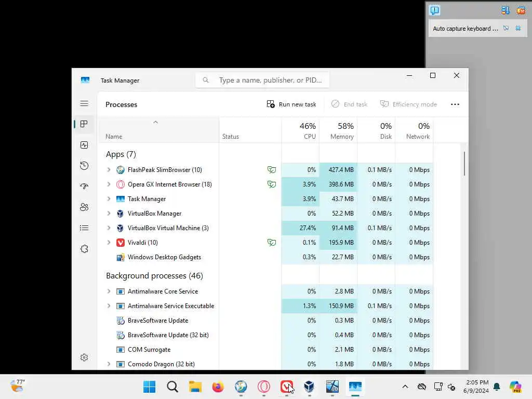Open Startup apps page in sidebar
The width and height of the screenshot is (532, 399).
(x=84, y=187)
